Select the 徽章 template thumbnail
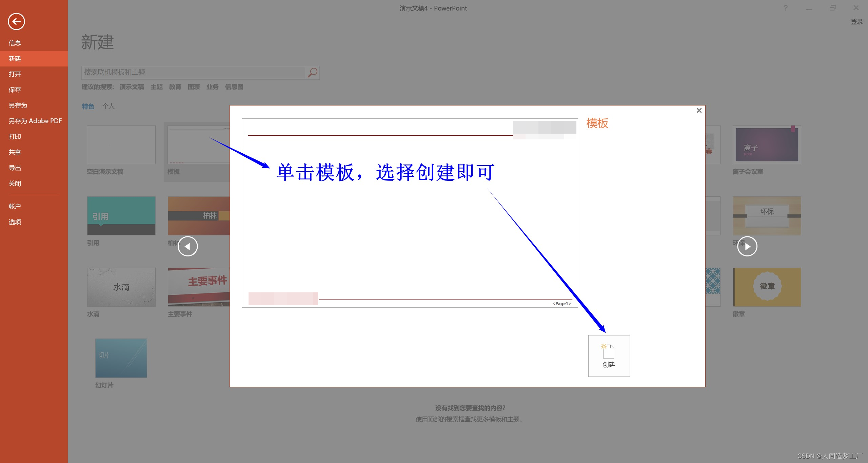 click(766, 287)
